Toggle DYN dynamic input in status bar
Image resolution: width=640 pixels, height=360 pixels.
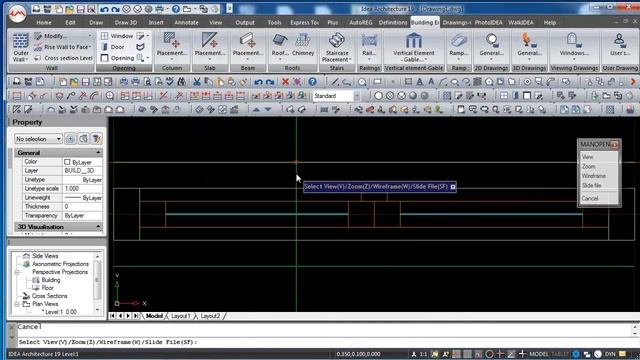(610, 354)
